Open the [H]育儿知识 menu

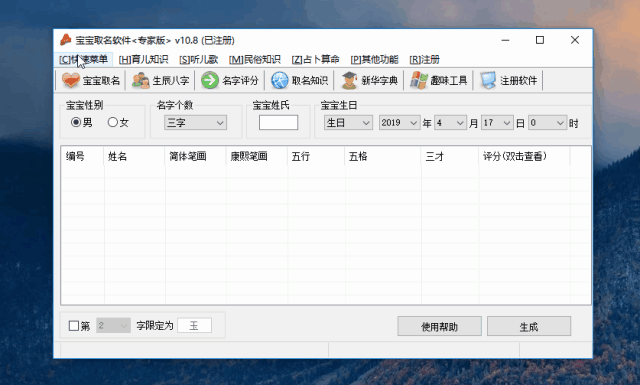[143, 60]
